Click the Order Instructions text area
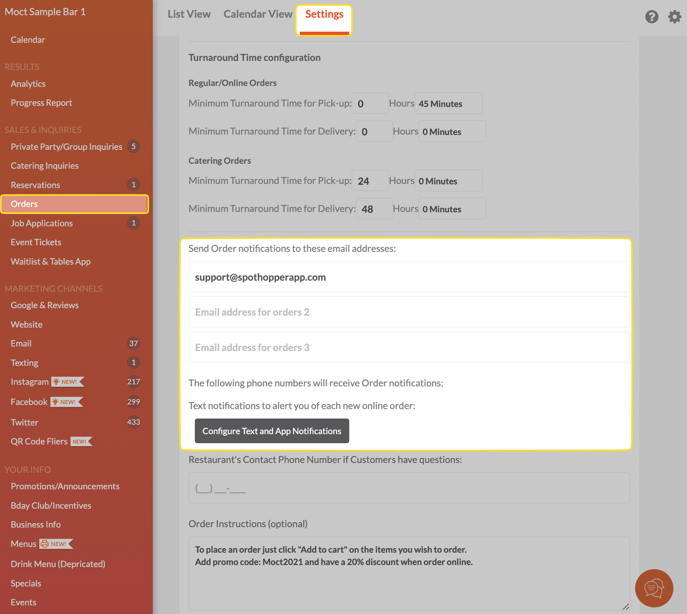687x614 pixels. click(408, 573)
